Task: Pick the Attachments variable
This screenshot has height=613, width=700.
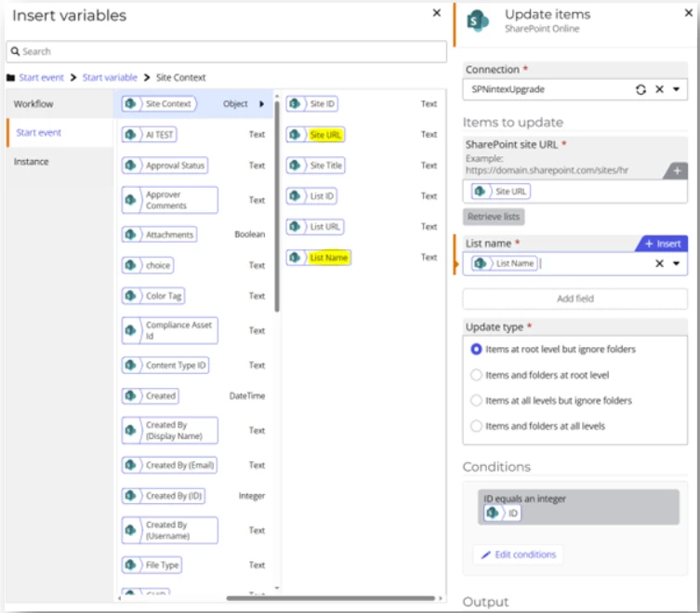Action: (x=159, y=234)
